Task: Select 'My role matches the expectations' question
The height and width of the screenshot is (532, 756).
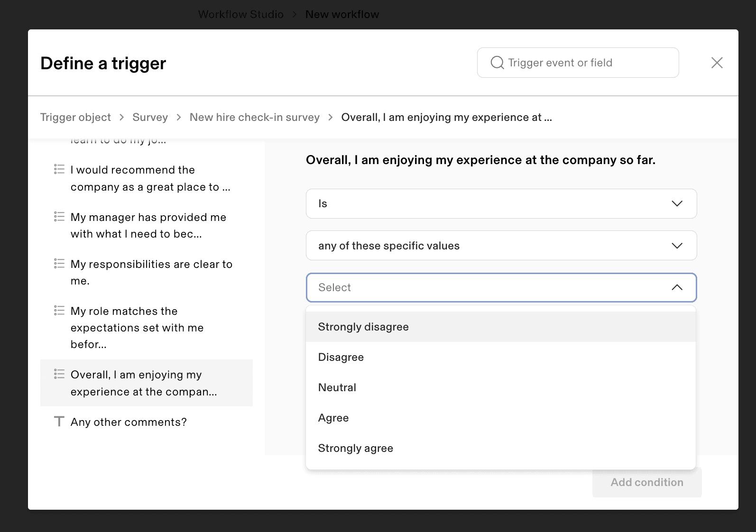Action: click(x=147, y=328)
